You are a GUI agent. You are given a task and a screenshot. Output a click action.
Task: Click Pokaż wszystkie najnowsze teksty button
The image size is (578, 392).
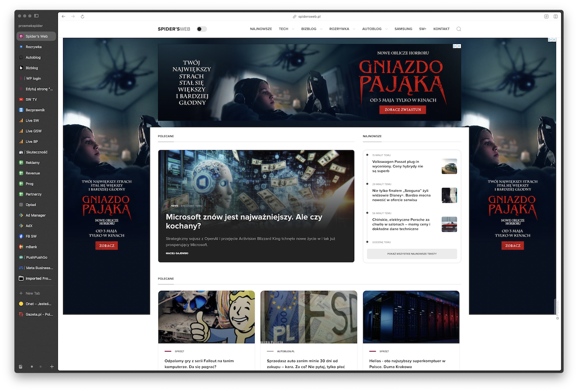pos(412,254)
